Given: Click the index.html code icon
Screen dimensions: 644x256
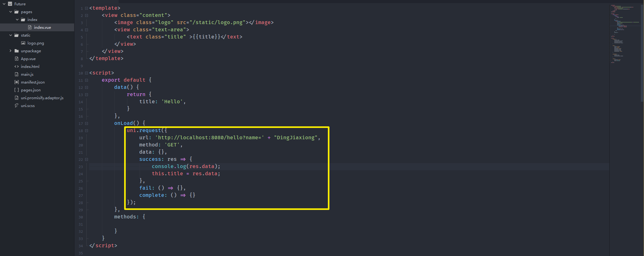Looking at the screenshot, I should (x=17, y=66).
